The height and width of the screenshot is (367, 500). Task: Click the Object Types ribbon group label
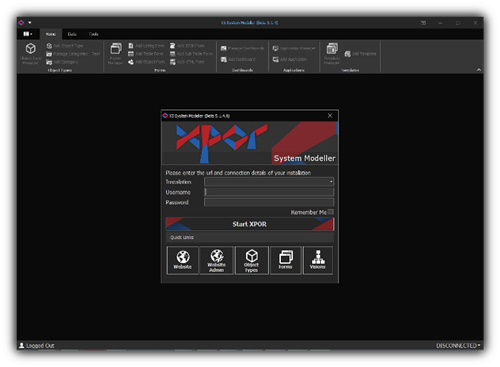[60, 70]
